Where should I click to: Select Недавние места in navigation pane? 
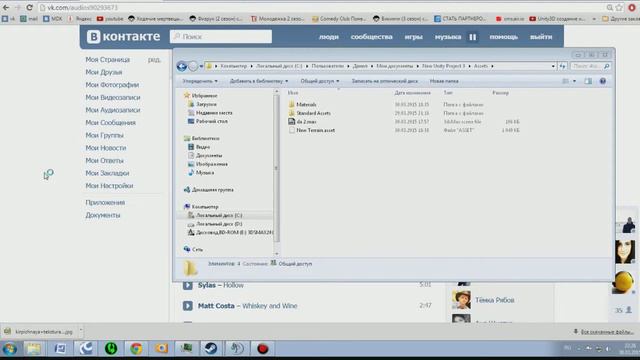pos(213,113)
